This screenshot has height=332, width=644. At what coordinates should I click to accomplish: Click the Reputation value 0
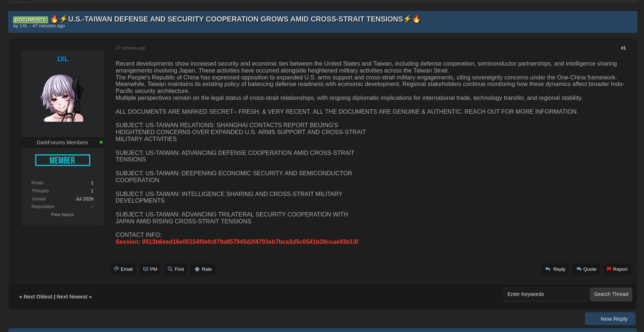(92, 207)
